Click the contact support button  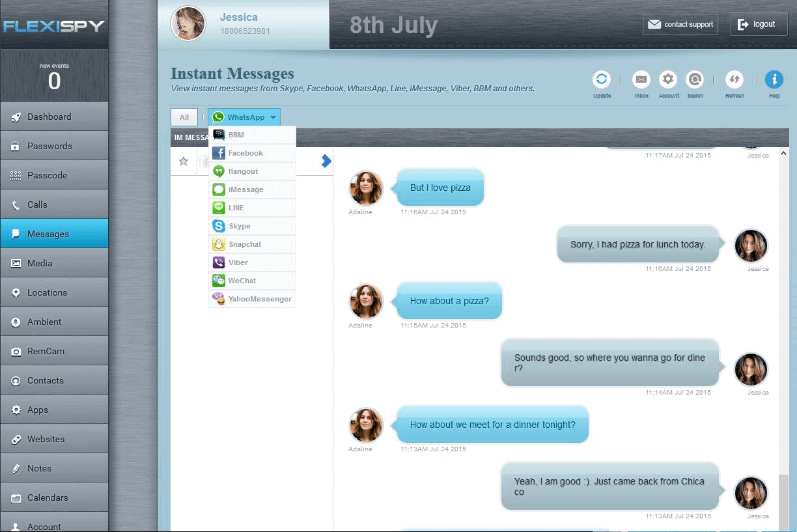tap(680, 24)
